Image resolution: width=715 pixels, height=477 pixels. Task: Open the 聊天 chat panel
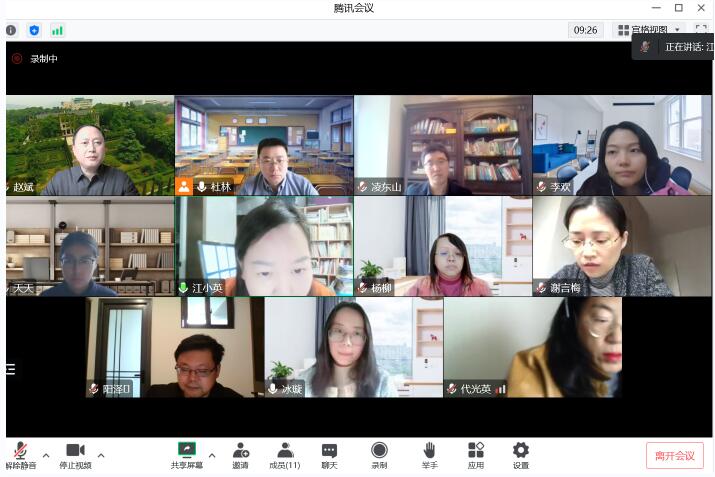click(329, 451)
